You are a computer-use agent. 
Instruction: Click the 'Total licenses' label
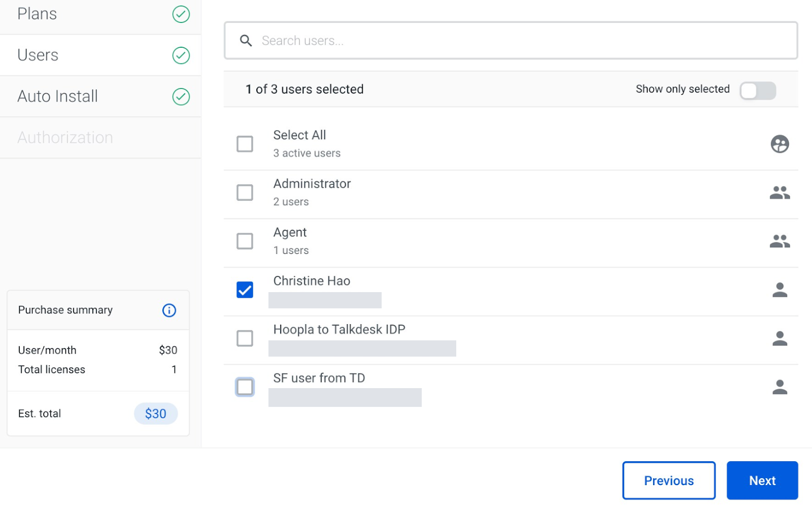point(52,370)
